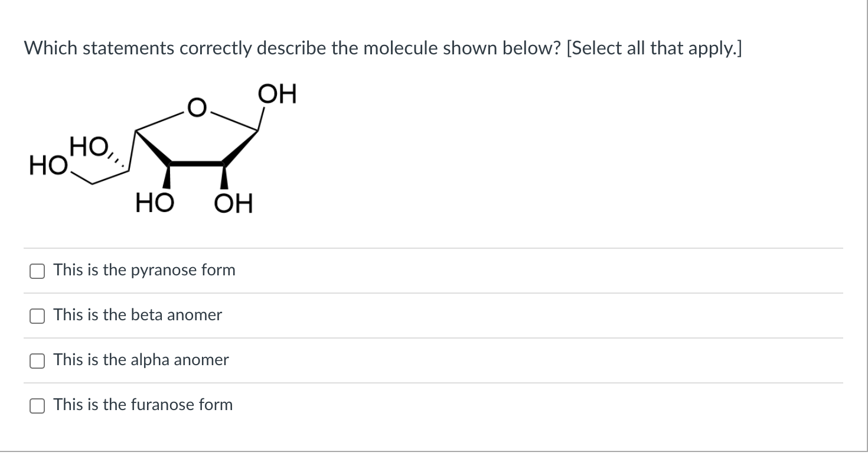Click the bottom HO label under the ring
The width and height of the screenshot is (868, 455).
[155, 203]
